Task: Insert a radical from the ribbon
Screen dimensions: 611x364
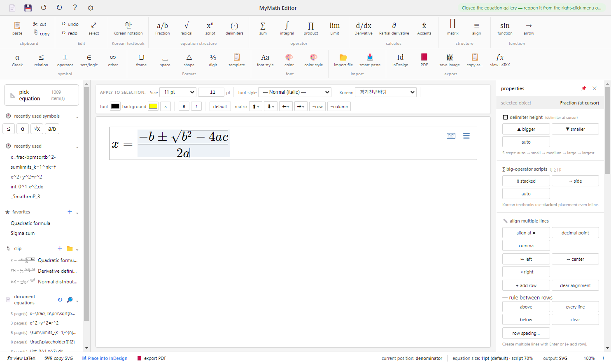Action: [186, 28]
